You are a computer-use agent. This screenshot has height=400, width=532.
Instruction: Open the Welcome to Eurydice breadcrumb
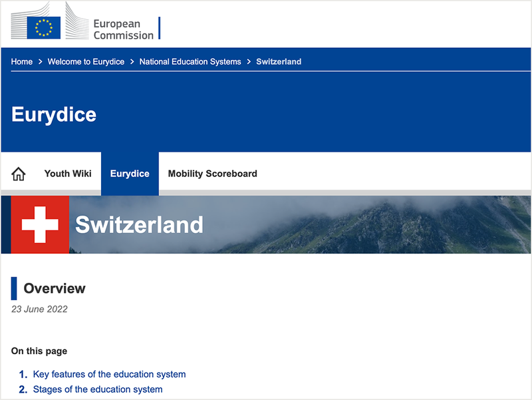(86, 61)
